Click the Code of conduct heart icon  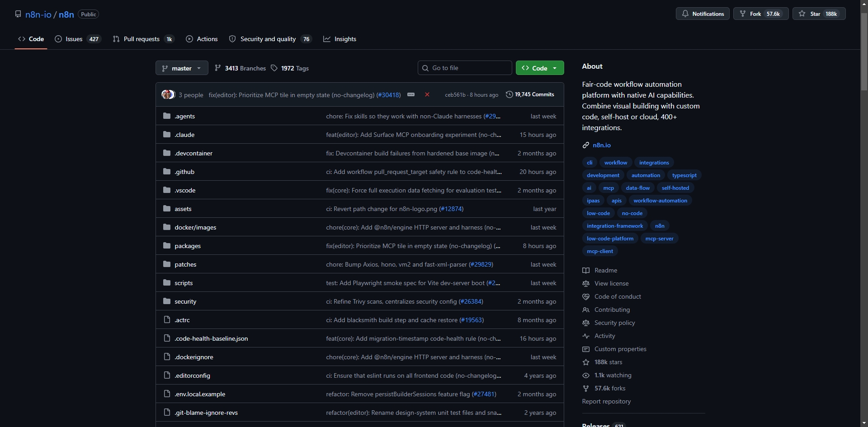click(x=586, y=296)
